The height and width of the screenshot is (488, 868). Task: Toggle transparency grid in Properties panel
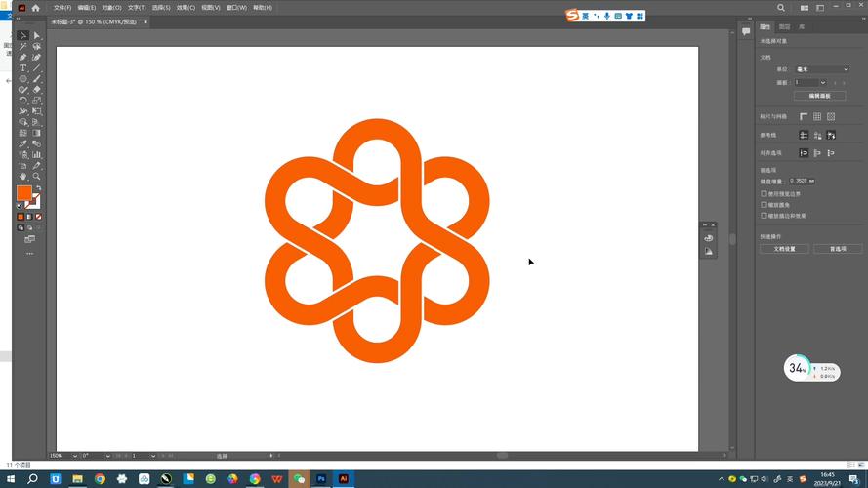pos(831,117)
